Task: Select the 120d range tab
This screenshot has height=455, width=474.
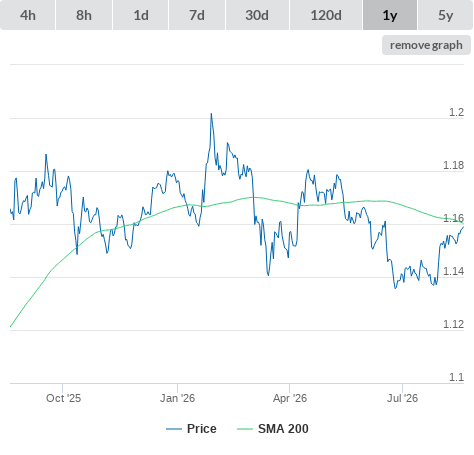Action: click(326, 15)
